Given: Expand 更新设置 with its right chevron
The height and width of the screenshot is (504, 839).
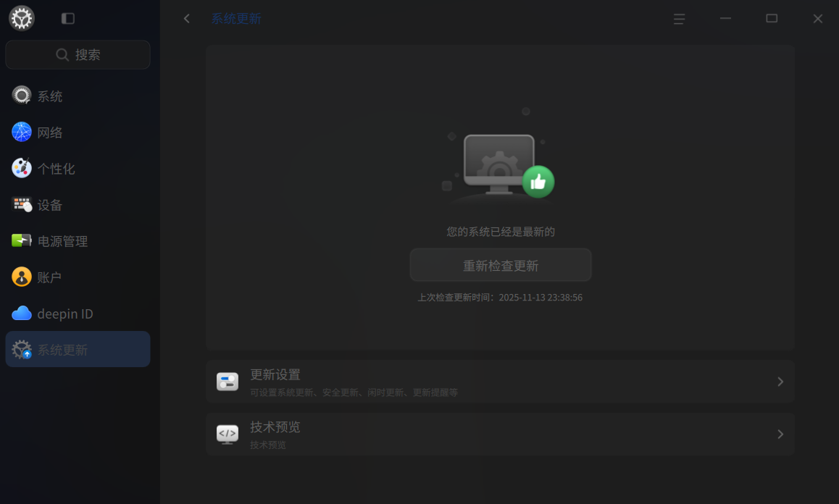Looking at the screenshot, I should [x=780, y=382].
